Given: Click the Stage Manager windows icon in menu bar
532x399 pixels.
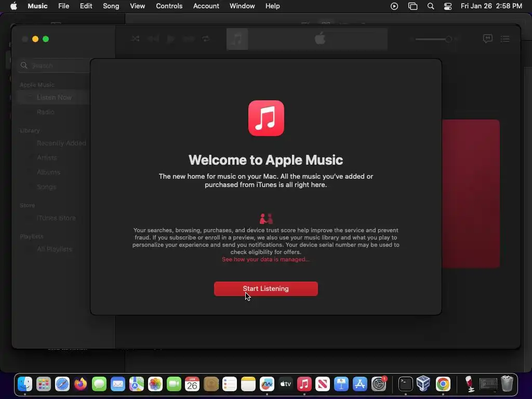Looking at the screenshot, I should (x=413, y=6).
